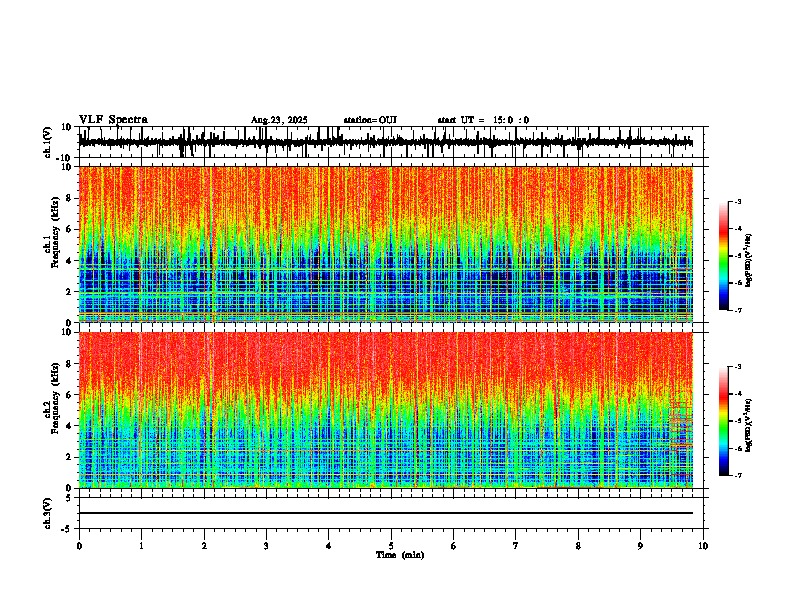
Task: Click the "start UT = 15:0 :0" text
Action: click(483, 120)
